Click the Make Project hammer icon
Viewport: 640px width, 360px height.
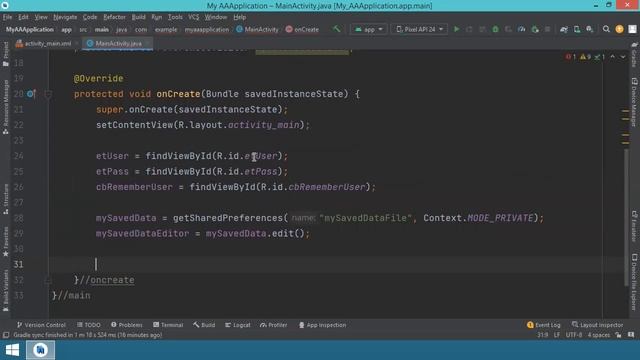[336, 29]
